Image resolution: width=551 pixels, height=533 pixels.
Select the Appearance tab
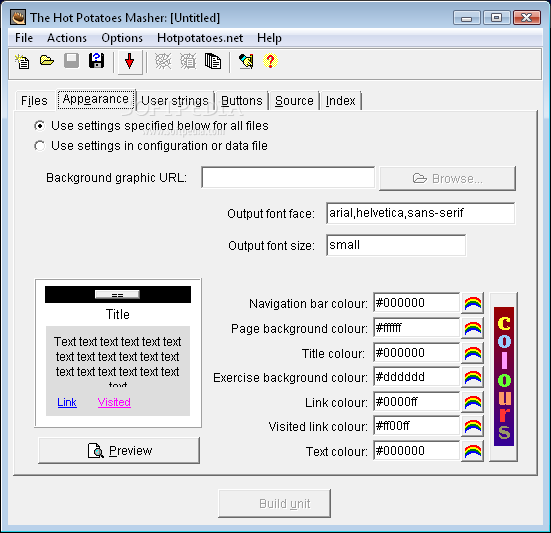tap(96, 99)
